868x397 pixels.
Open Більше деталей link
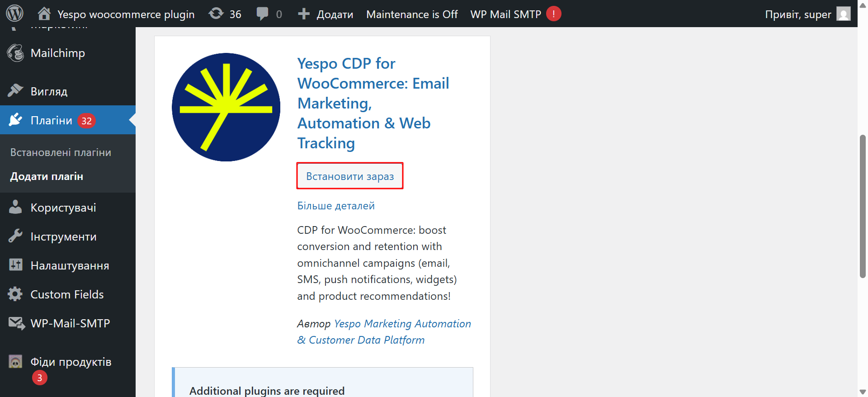click(x=336, y=206)
